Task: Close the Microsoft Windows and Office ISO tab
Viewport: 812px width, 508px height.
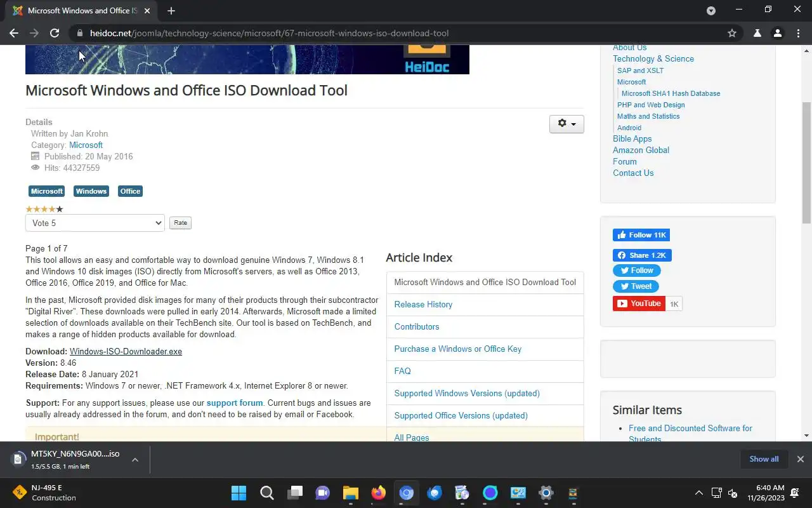Action: [x=148, y=11]
